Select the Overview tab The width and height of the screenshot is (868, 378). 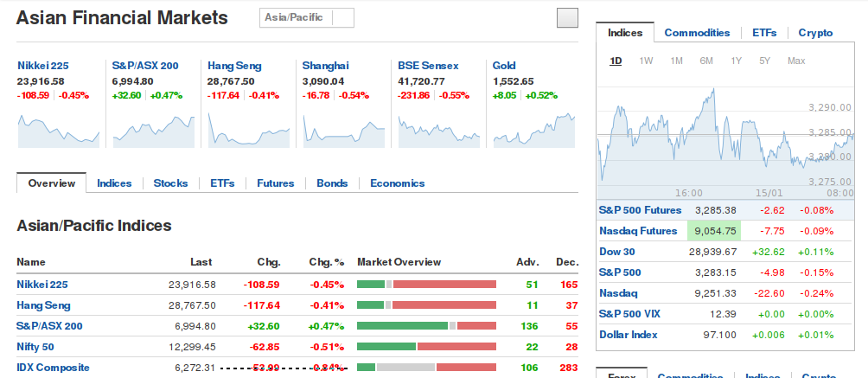52,183
